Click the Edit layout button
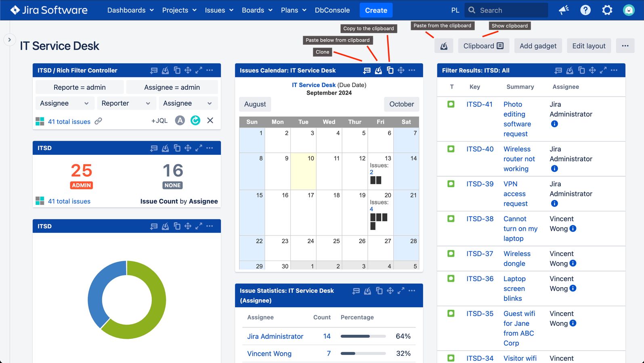This screenshot has width=644, height=363. [589, 46]
